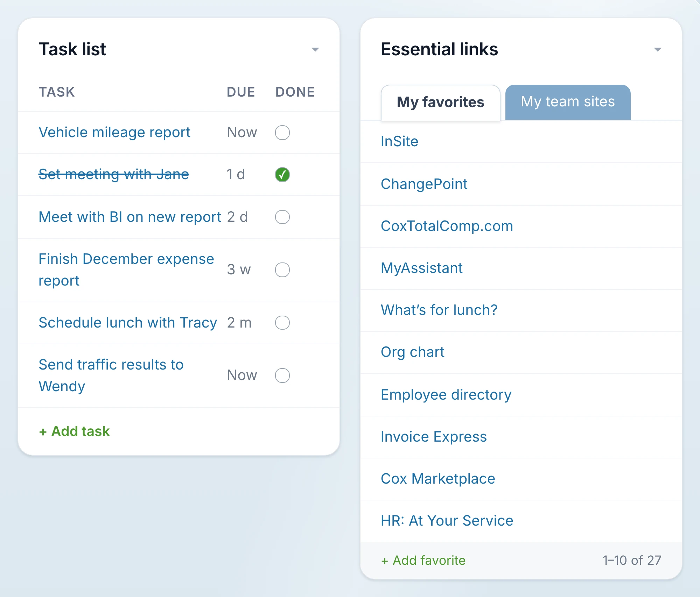The width and height of the screenshot is (700, 597).
Task: Add a new task
Action: (74, 431)
